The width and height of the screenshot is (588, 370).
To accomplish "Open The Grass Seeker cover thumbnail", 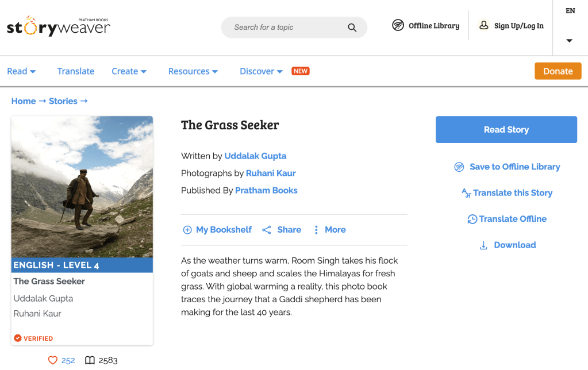I will point(82,187).
